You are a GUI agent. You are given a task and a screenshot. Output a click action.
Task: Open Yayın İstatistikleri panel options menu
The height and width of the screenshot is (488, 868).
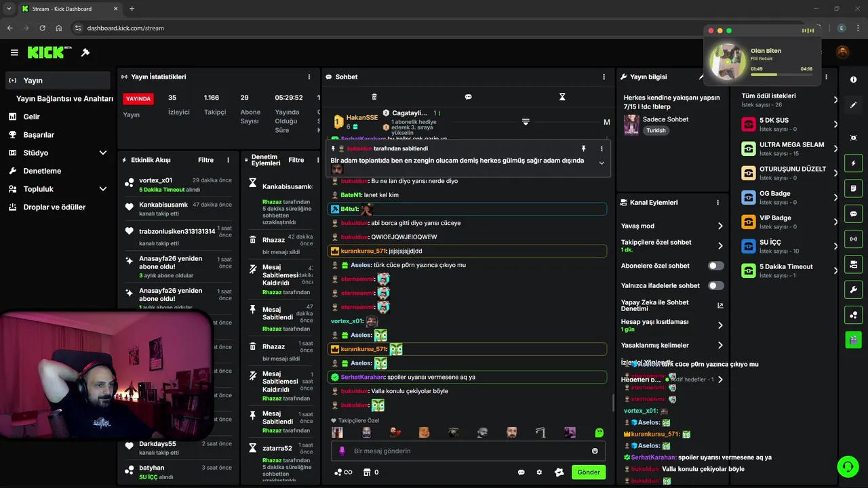tap(309, 77)
